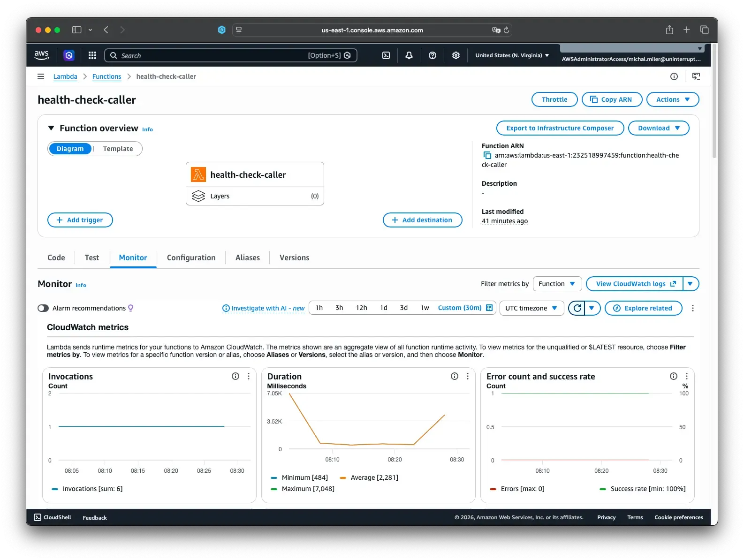Open the notifications bell

click(x=409, y=55)
